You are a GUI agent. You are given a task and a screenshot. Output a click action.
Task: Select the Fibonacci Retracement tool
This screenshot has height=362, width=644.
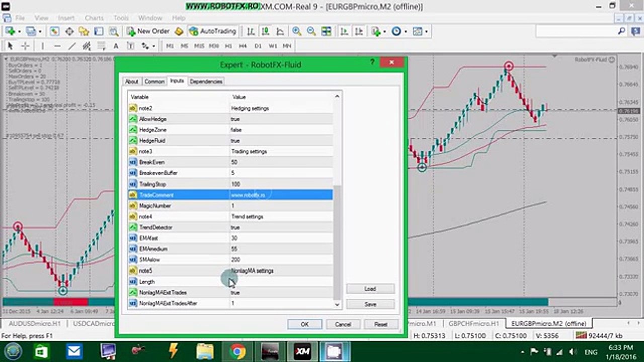point(101,46)
